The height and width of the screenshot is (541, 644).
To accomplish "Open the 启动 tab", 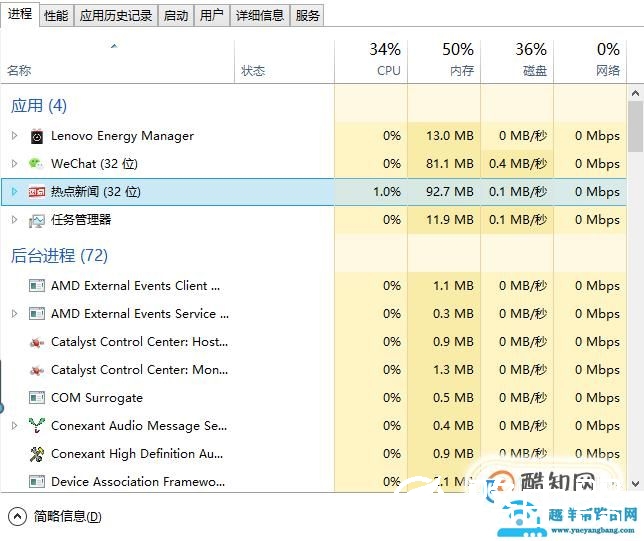I will point(176,16).
